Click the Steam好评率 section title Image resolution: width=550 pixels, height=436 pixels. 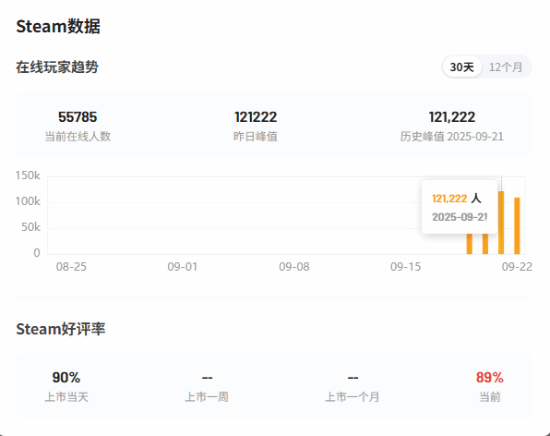(61, 329)
